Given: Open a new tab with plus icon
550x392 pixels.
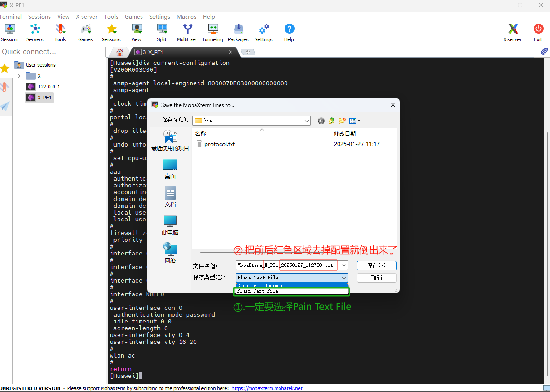Looking at the screenshot, I should 248,52.
